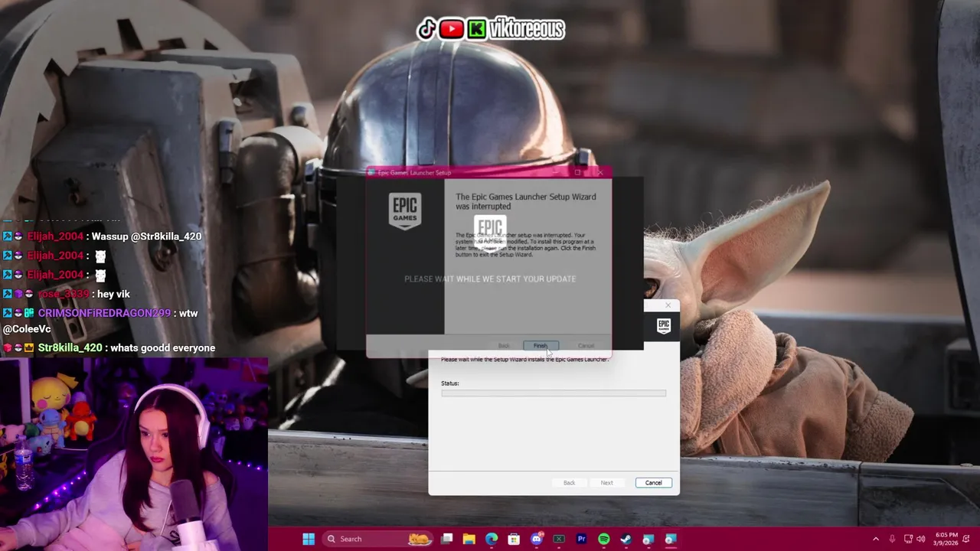Open network settings from system tray

point(908,539)
